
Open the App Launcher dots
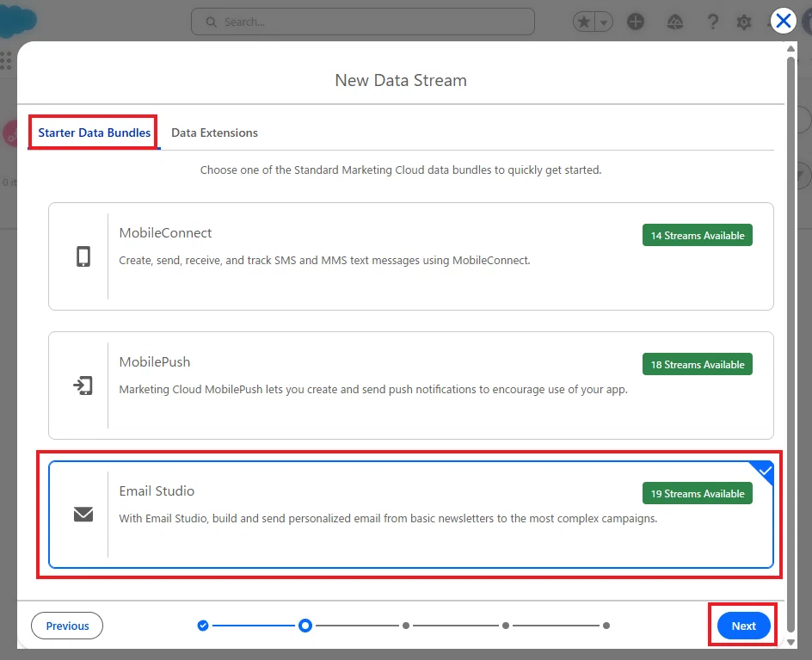point(6,60)
